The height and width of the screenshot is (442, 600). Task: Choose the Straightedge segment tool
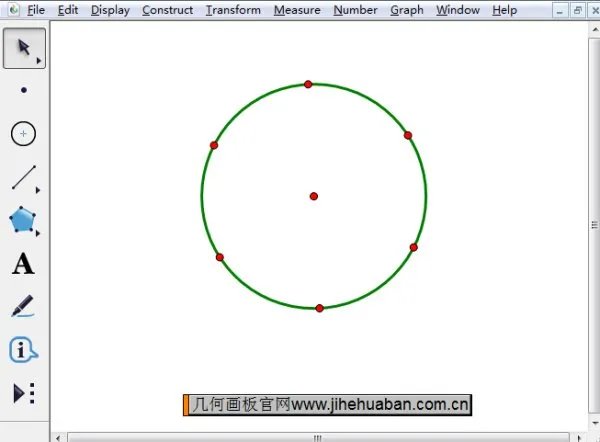click(x=23, y=178)
